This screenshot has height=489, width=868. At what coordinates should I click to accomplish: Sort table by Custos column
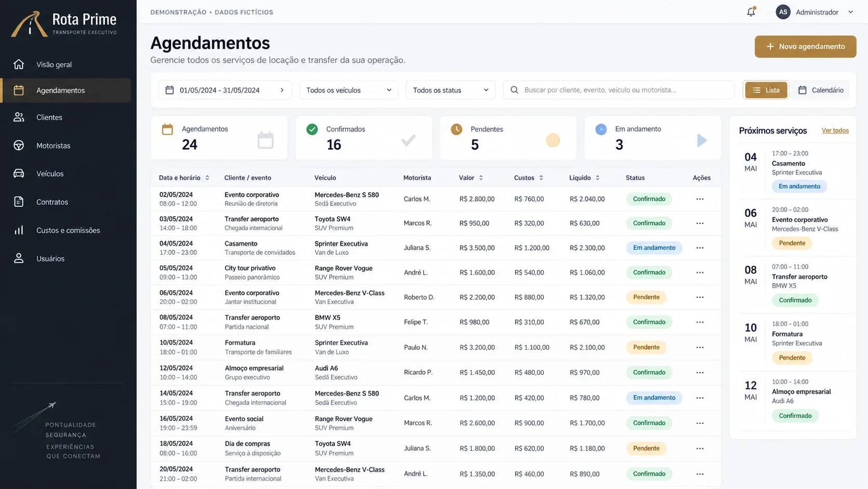click(x=528, y=178)
